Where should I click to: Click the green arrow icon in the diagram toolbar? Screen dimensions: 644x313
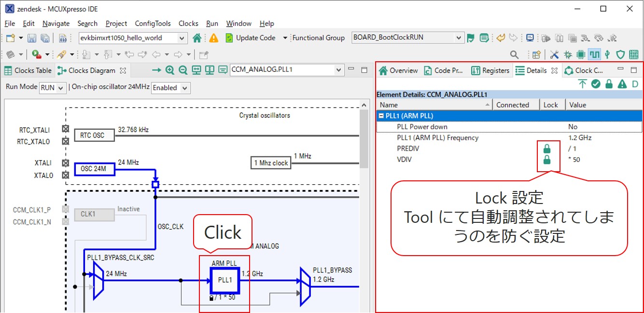point(156,70)
